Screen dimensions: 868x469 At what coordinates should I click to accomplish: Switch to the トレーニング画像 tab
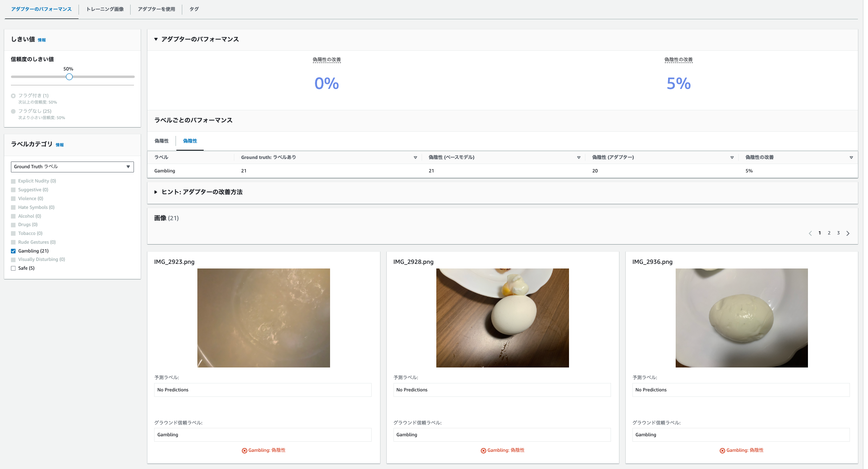pyautogui.click(x=105, y=9)
